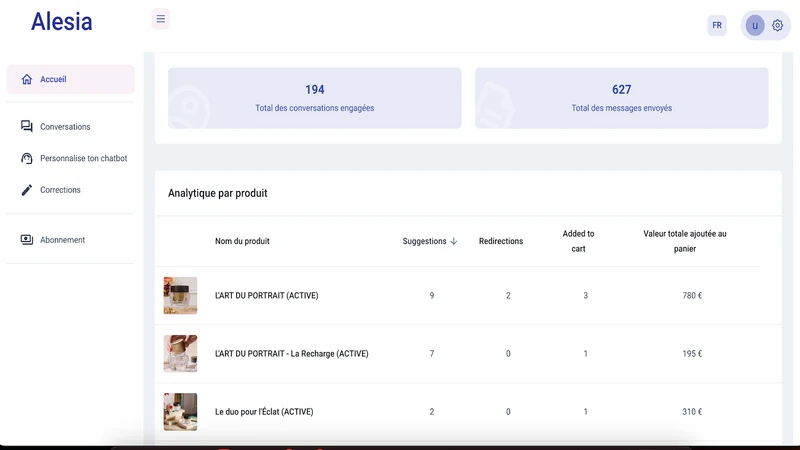Select L'ART DU PORTRAIT (ACTIVE) name
This screenshot has height=450, width=800.
266,295
